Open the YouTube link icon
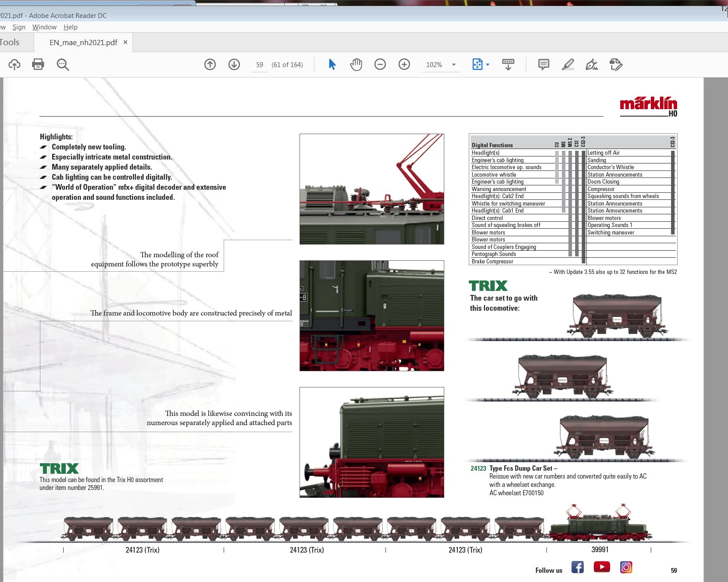The image size is (728, 582). pos(602,567)
